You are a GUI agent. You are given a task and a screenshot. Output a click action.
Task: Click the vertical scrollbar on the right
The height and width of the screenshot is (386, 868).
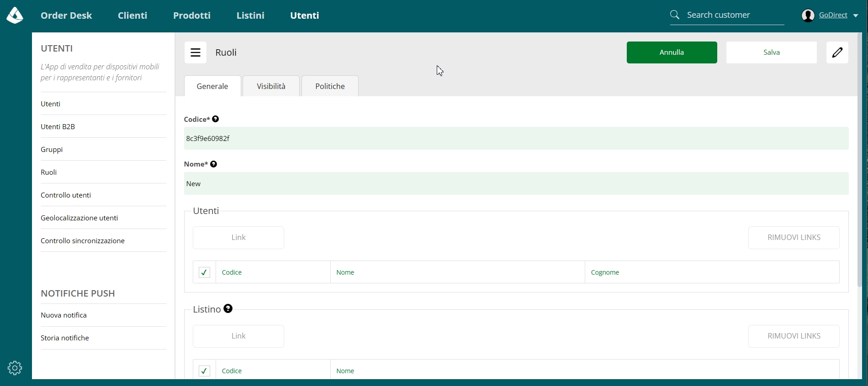(x=860, y=160)
